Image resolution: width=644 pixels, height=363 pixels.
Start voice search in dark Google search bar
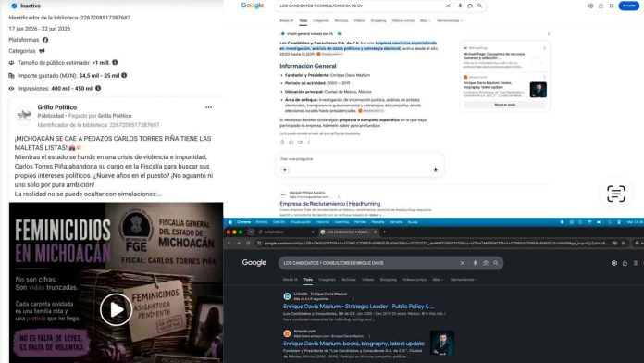tap(476, 263)
